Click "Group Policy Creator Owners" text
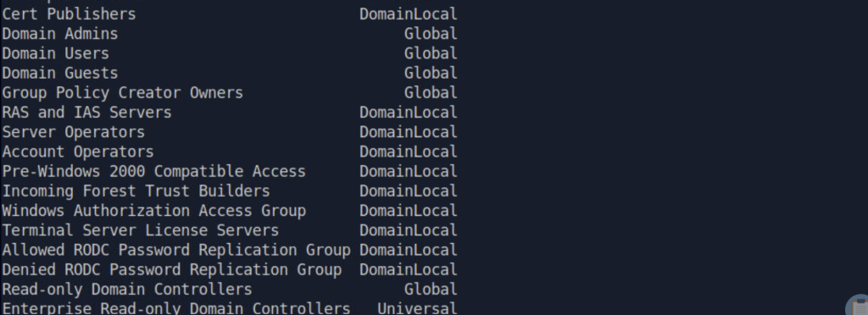 pyautogui.click(x=122, y=93)
